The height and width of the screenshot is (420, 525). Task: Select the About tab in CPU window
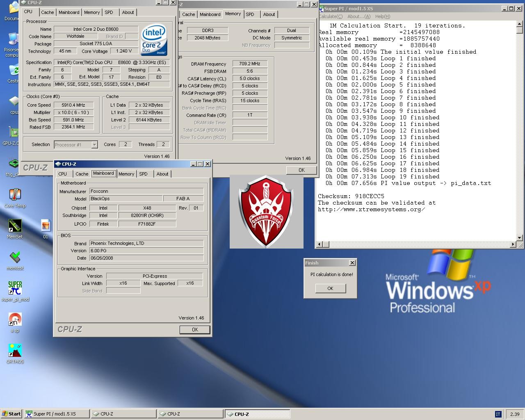(x=128, y=12)
